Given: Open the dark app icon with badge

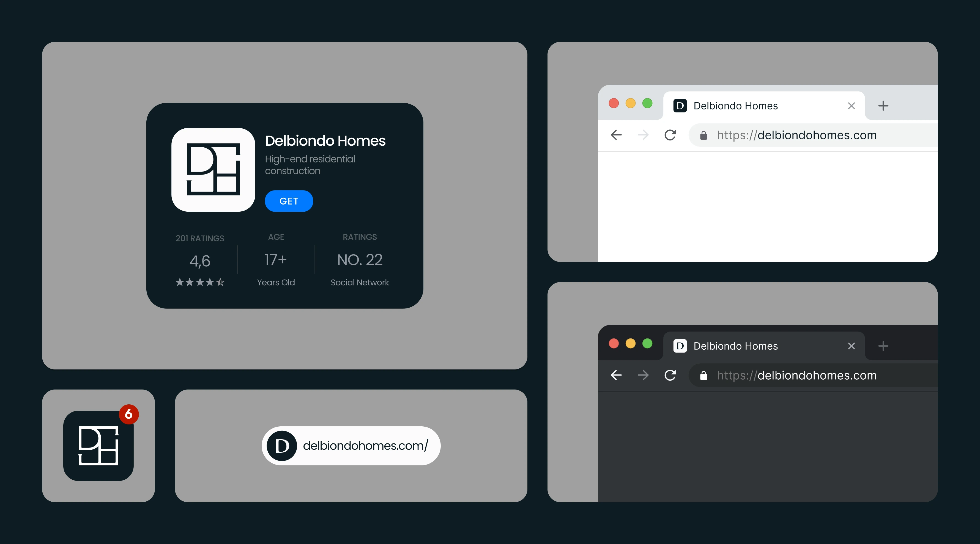Looking at the screenshot, I should pos(98,446).
